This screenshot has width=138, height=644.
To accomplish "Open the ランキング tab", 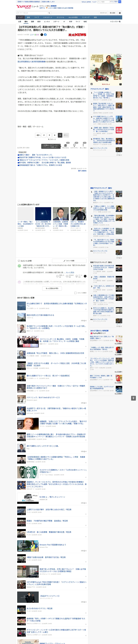I will click(x=86, y=17).
